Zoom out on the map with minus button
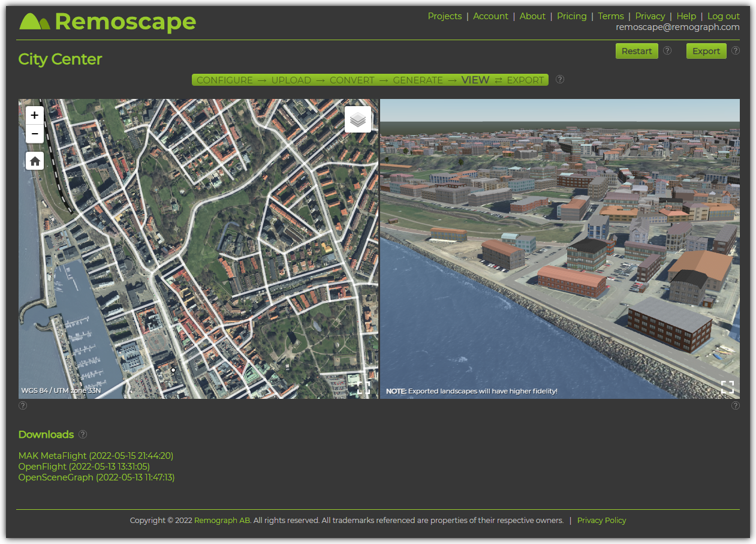The image size is (756, 544). click(35, 134)
